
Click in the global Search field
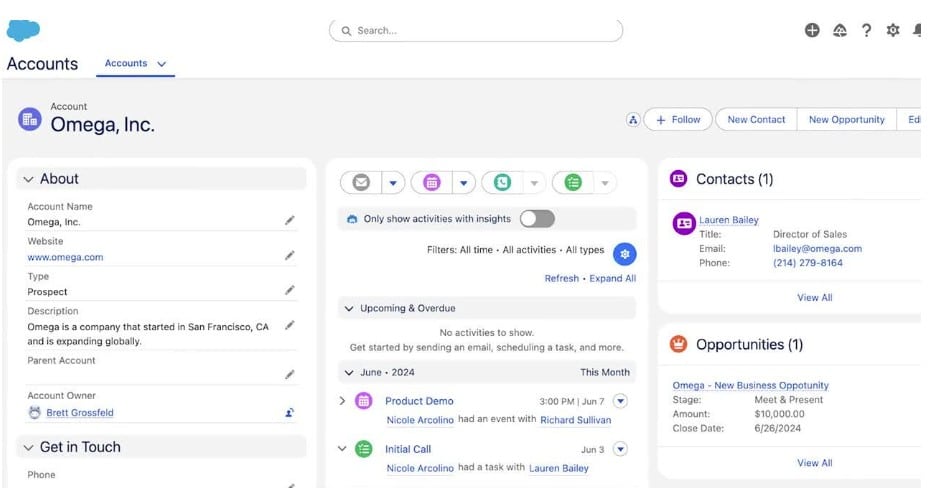click(476, 30)
